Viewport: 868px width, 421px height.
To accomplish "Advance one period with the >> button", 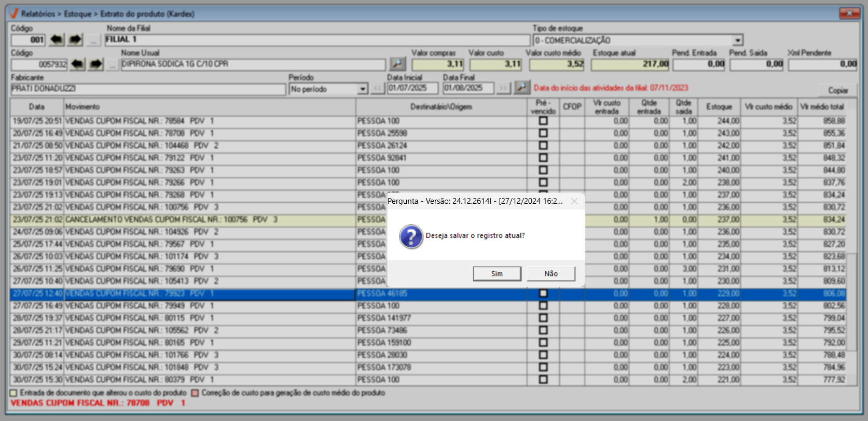I will 503,89.
